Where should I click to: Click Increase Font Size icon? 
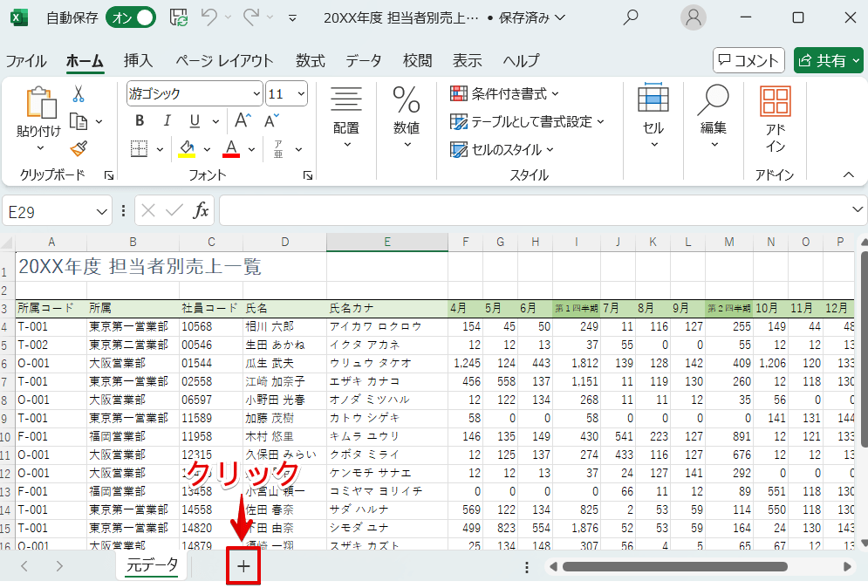[243, 120]
